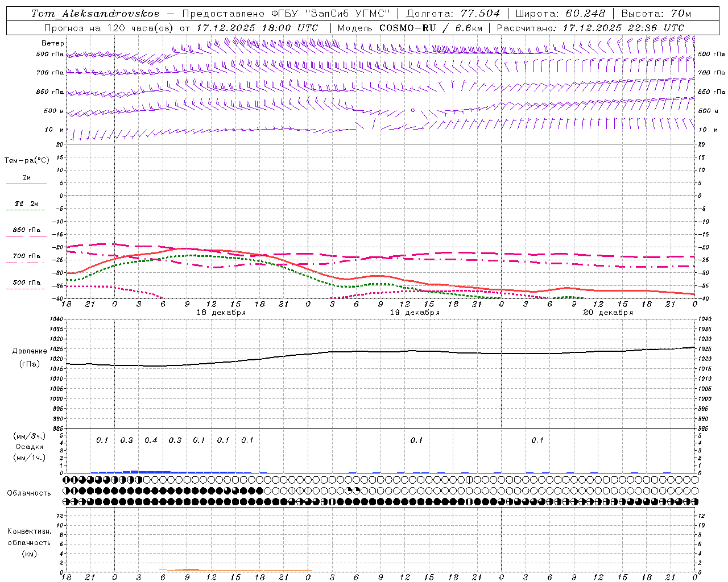
Task: Click the 0.4 precipitation value
Action: point(151,440)
